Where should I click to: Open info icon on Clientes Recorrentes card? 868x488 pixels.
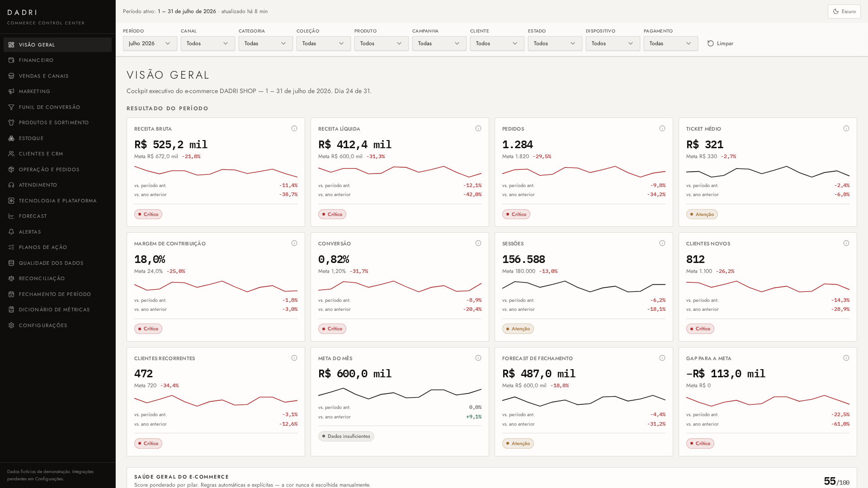pyautogui.click(x=294, y=358)
